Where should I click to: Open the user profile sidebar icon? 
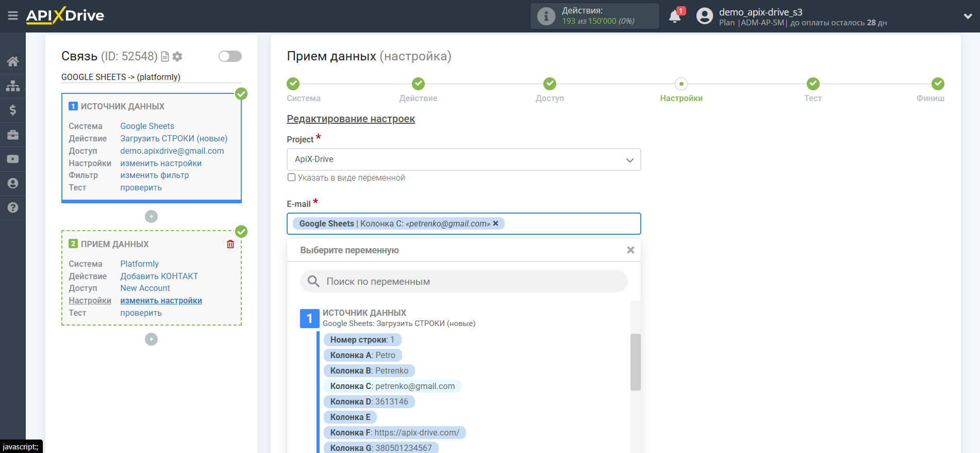tap(13, 183)
